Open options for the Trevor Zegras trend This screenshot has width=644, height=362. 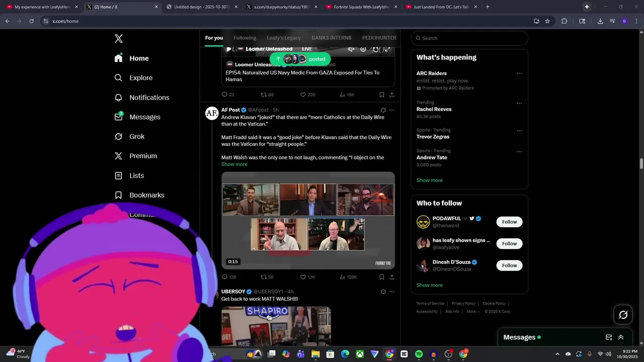click(519, 131)
